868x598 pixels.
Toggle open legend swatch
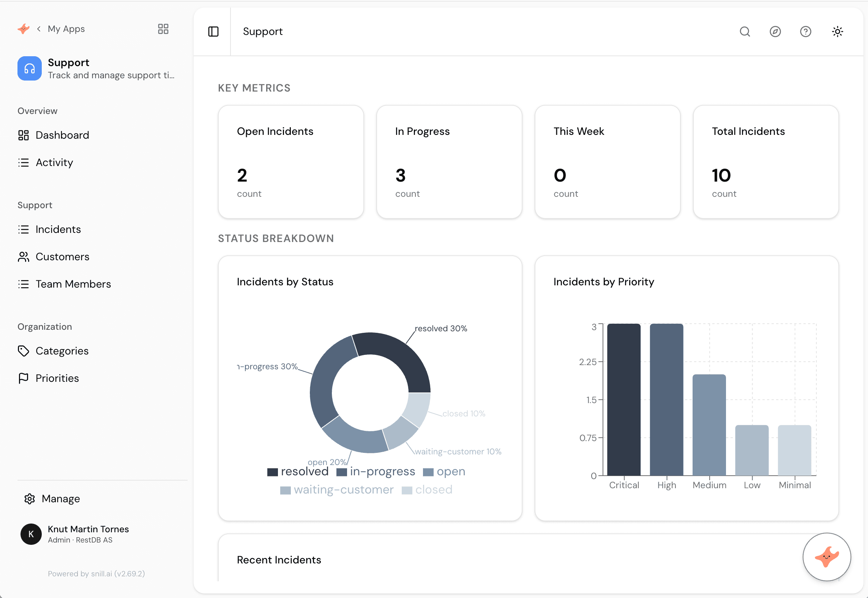coord(428,472)
